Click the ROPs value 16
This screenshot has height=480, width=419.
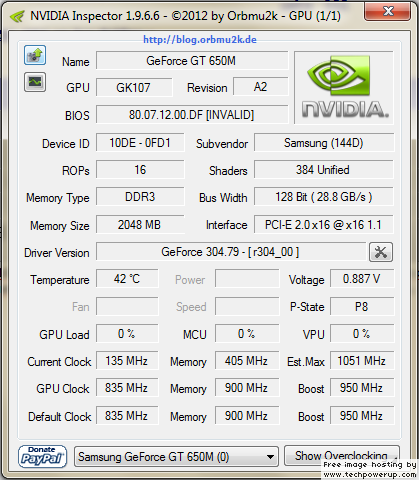[x=140, y=170]
